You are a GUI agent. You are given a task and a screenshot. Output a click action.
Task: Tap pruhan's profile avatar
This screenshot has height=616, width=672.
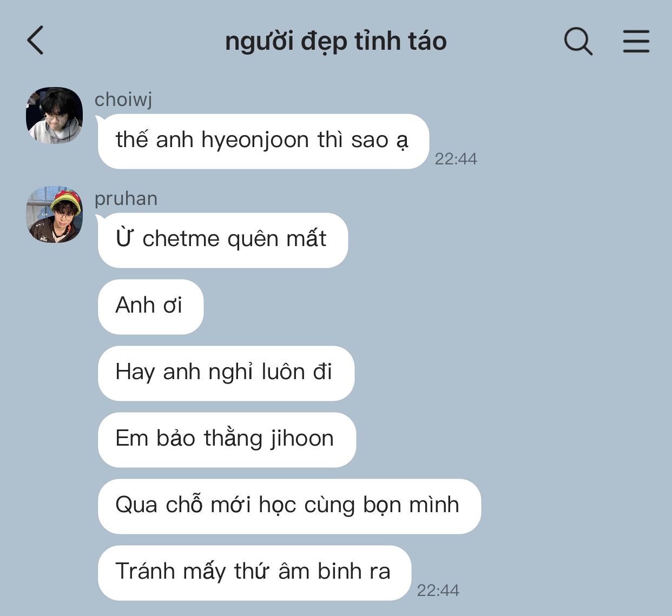(54, 214)
